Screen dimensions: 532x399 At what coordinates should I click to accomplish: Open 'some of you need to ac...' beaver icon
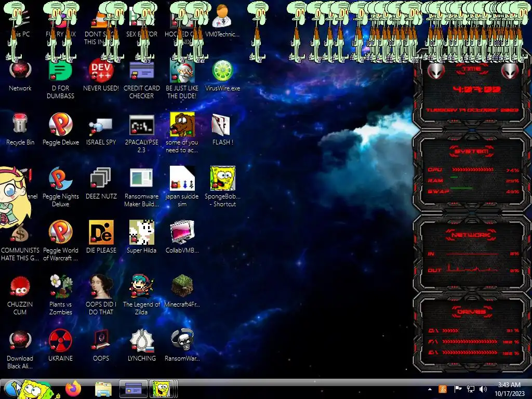point(182,132)
